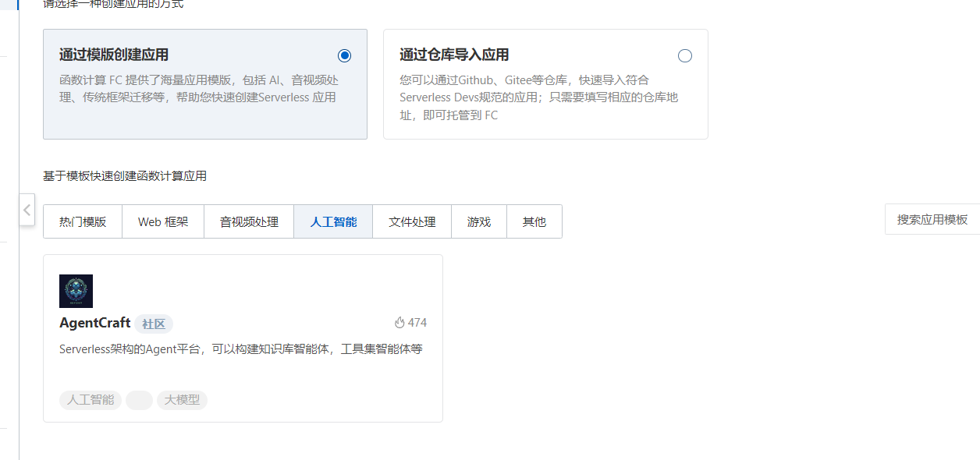Switch to the 热门模版 tab
Image resolution: width=980 pixels, height=460 pixels.
pos(83,221)
